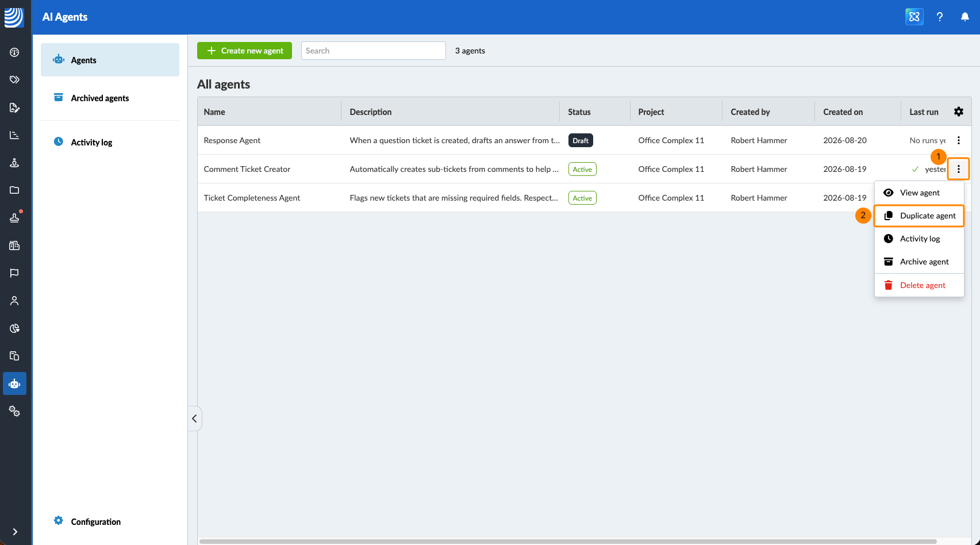Image resolution: width=980 pixels, height=545 pixels.
Task: Click the app logo at the top left
Action: click(14, 17)
